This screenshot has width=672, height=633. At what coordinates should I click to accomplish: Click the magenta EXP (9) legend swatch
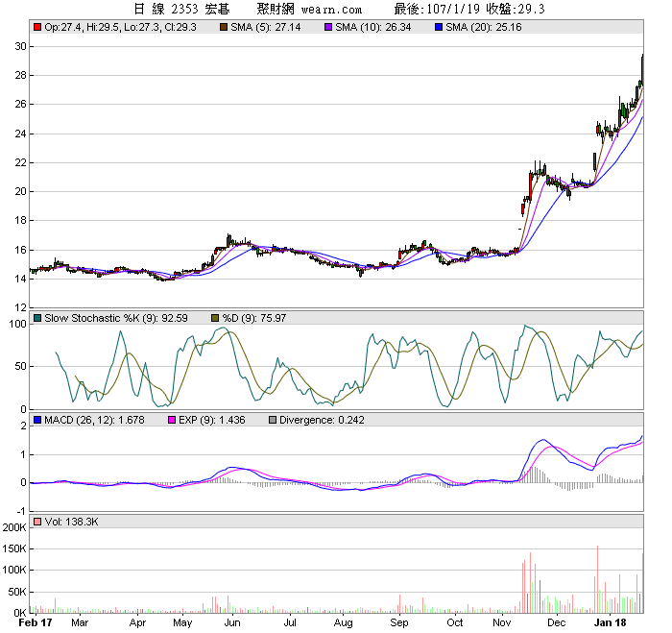172,420
